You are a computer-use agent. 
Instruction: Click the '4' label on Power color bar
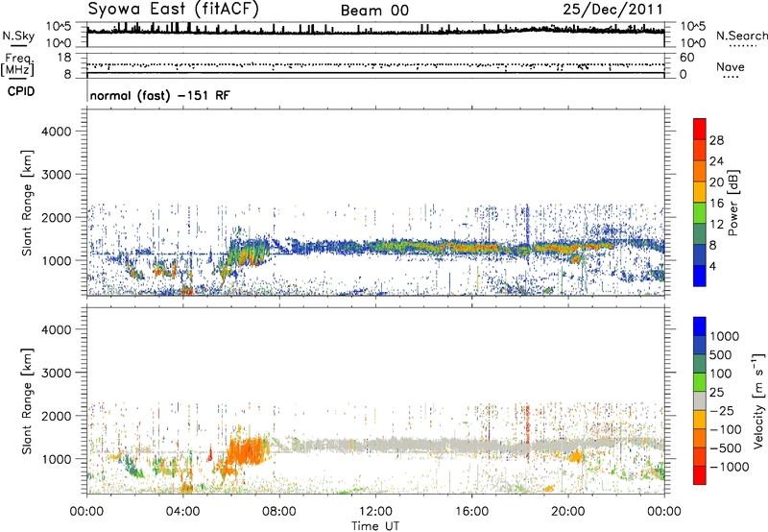coord(713,266)
